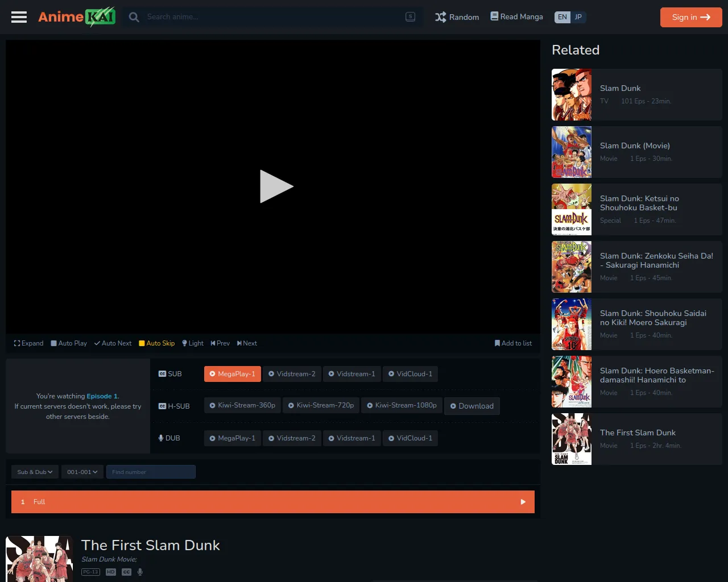The height and width of the screenshot is (582, 728).
Task: Open a Random anime
Action: [x=457, y=17]
